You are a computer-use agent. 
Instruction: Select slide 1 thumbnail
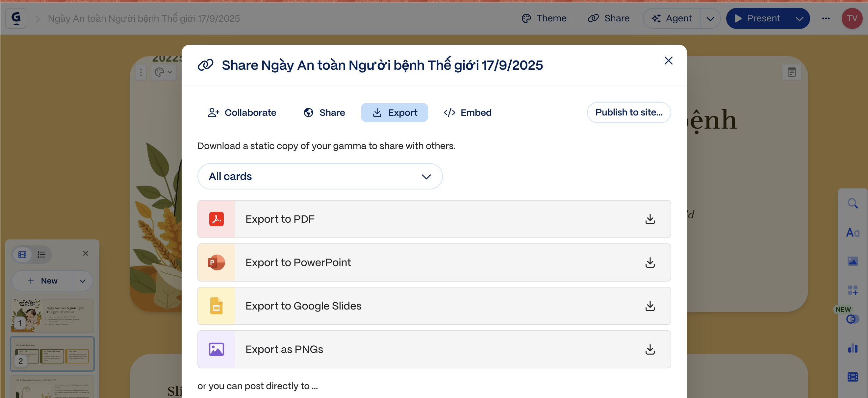[x=52, y=315]
